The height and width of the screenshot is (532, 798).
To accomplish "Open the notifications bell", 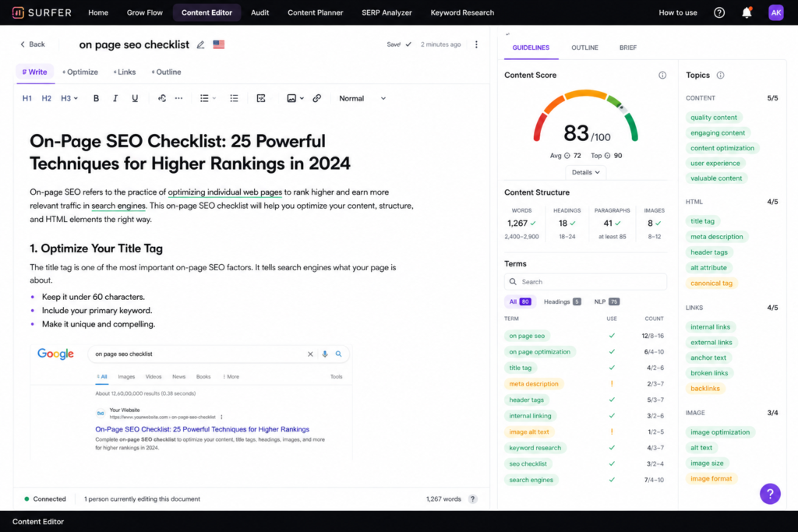I will (747, 12).
